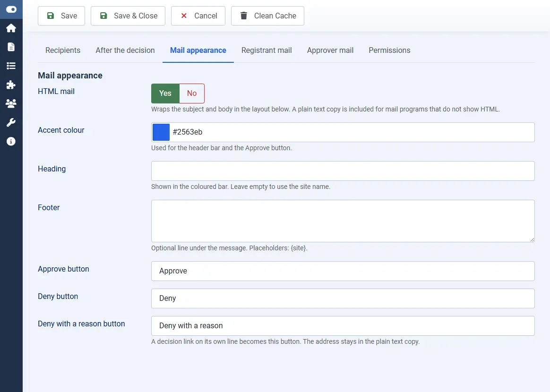Click the 'Deny with a reason button' label
Image resolution: width=550 pixels, height=392 pixels.
click(x=81, y=324)
